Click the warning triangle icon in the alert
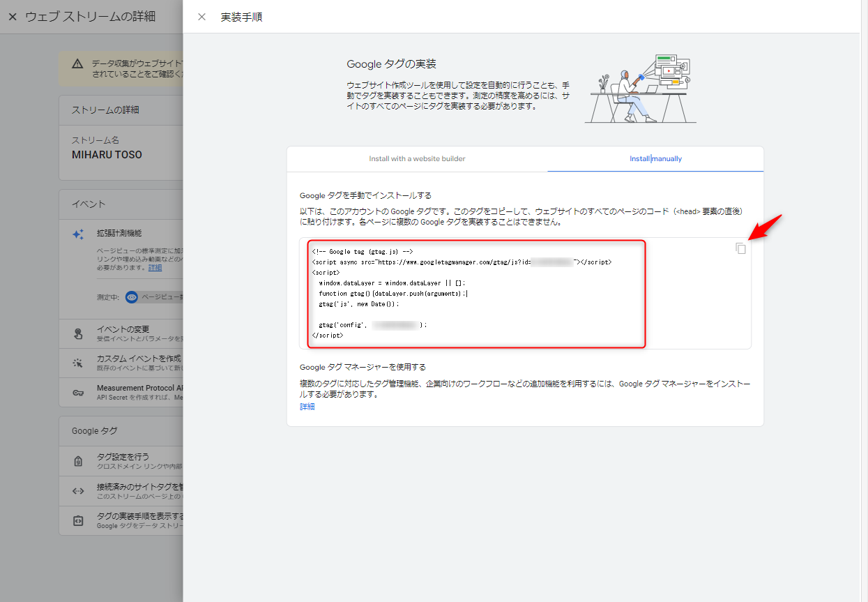Viewport: 868px width, 602px height. (77, 63)
